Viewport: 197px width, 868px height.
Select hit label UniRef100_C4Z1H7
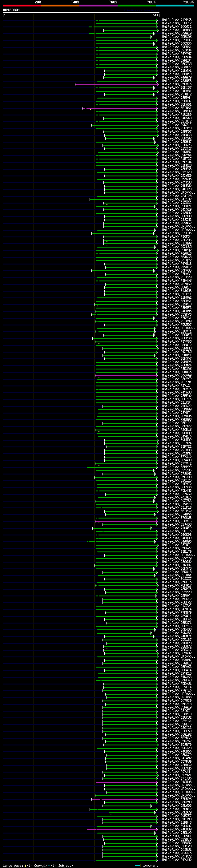click(177, 200)
